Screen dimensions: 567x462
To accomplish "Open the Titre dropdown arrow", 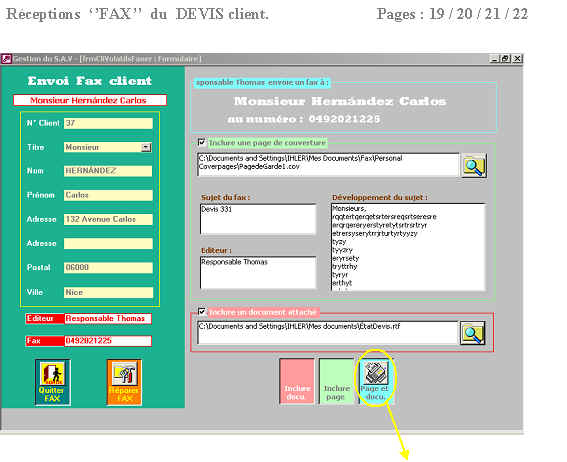I will coord(146,147).
